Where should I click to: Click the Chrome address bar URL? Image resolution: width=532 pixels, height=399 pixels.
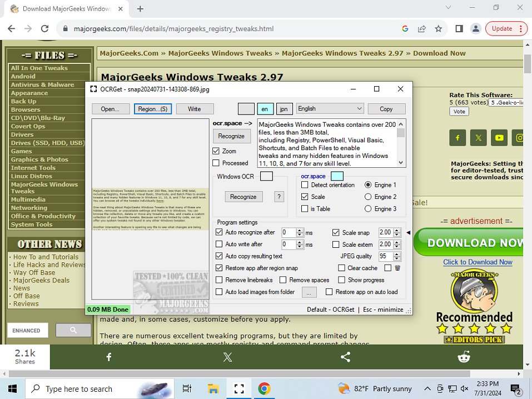click(173, 29)
